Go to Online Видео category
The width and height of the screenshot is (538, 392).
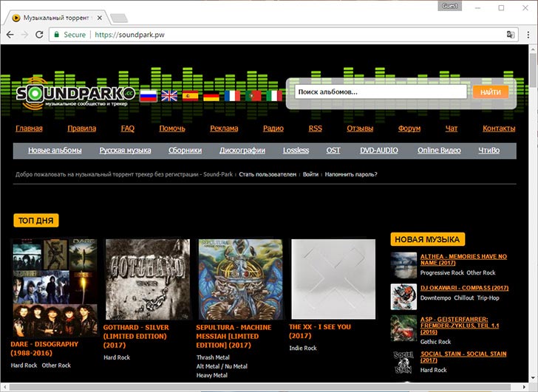pos(439,151)
